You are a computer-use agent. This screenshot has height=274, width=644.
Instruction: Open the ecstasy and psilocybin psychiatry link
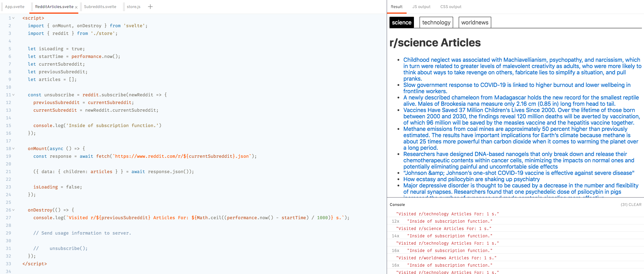click(x=472, y=179)
